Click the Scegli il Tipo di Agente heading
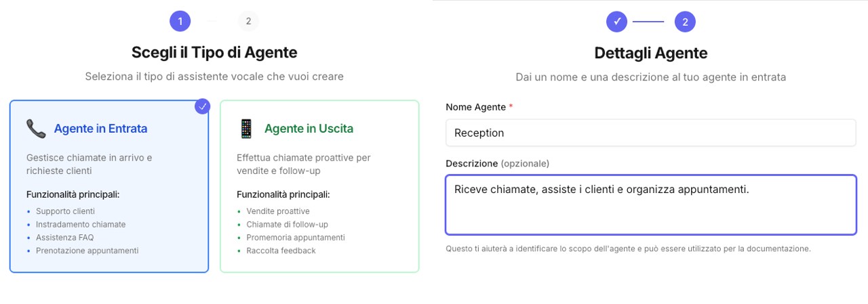The image size is (868, 304). [x=214, y=52]
